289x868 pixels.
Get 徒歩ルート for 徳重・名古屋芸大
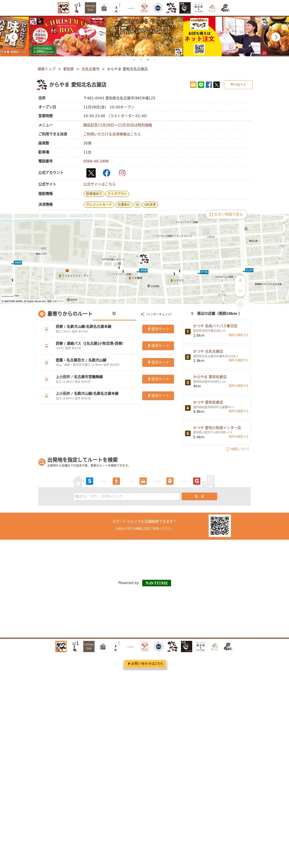pyautogui.click(x=158, y=362)
